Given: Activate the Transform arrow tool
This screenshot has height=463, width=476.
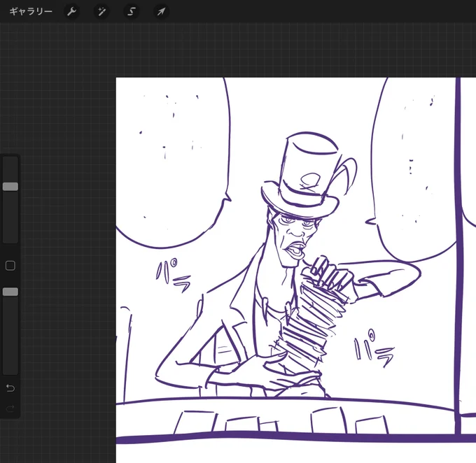Looking at the screenshot, I should click(161, 12).
